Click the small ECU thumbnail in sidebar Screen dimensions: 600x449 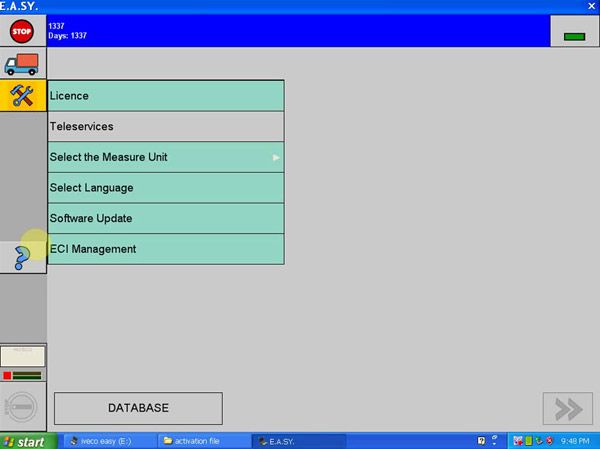click(22, 355)
